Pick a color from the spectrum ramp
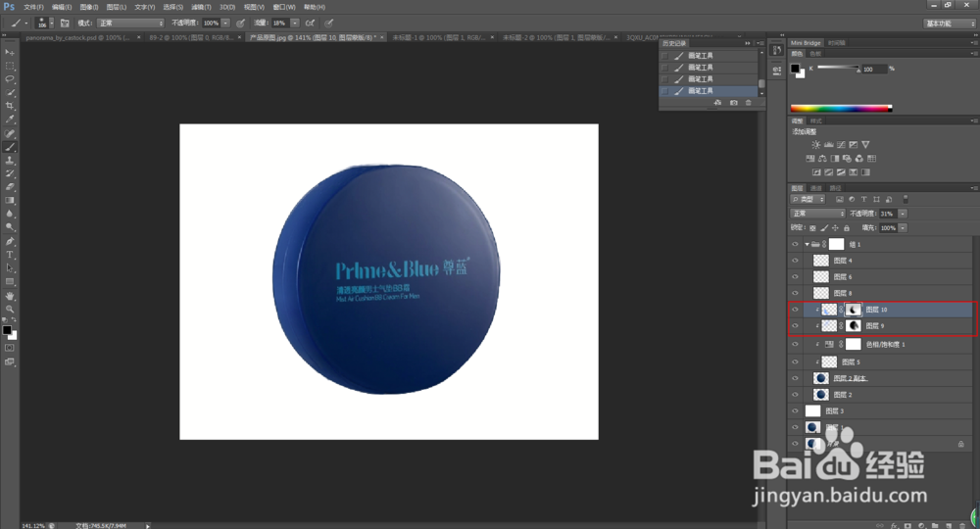 (841, 109)
